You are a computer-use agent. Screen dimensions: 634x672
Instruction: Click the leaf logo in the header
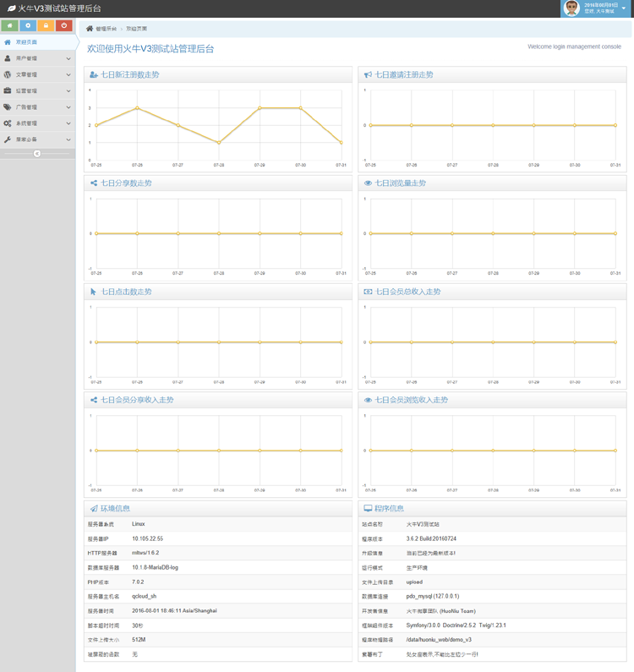(x=11, y=8)
